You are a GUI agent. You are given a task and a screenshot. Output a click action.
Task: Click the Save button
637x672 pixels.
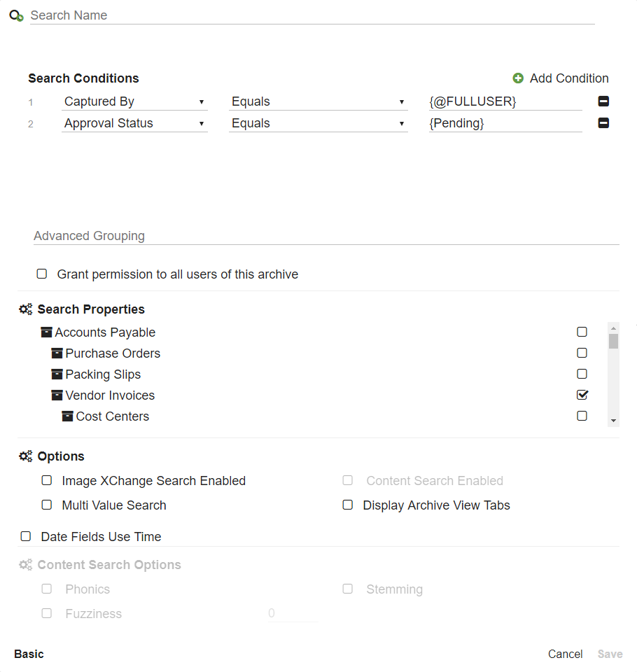click(610, 653)
